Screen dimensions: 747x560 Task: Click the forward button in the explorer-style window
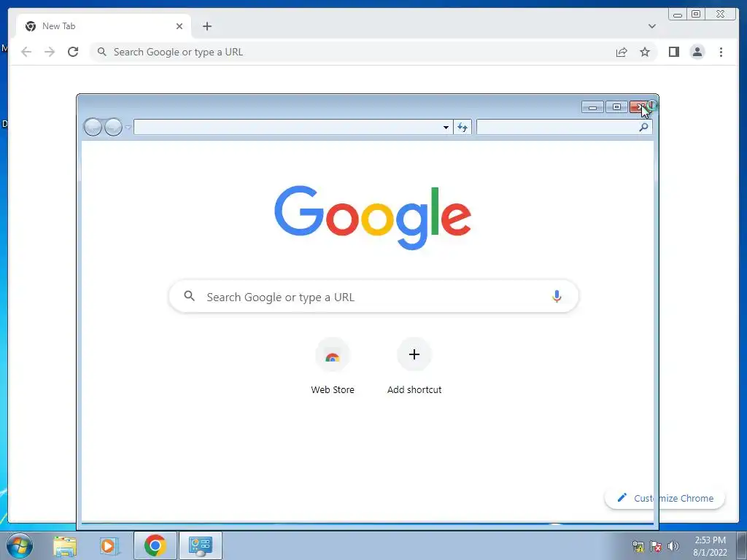tap(113, 127)
